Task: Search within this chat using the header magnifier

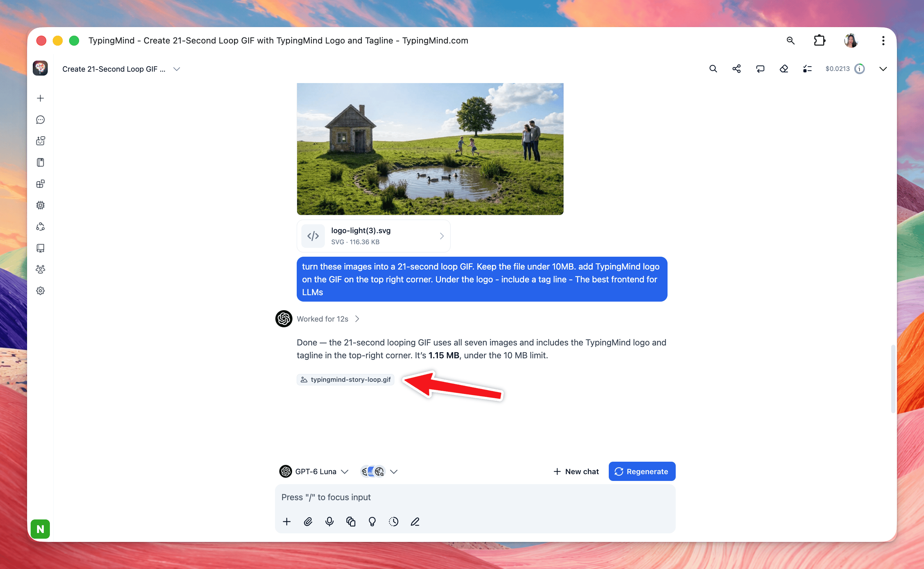Action: 713,69
